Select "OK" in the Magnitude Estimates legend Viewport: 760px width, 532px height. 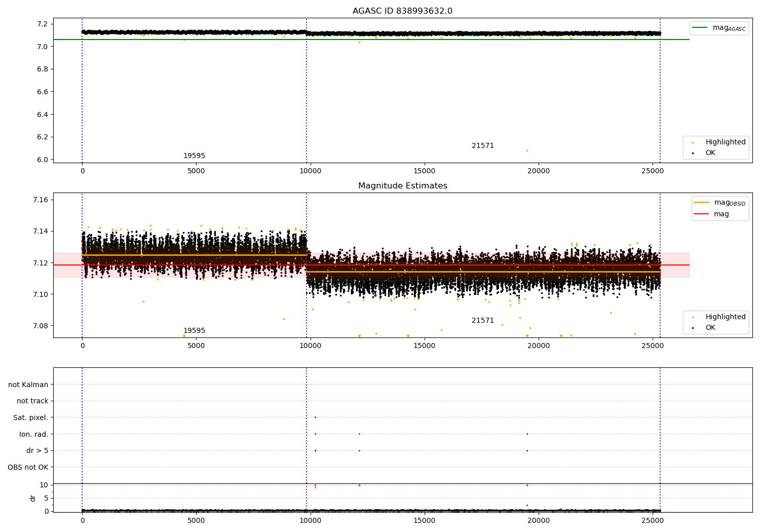click(710, 328)
